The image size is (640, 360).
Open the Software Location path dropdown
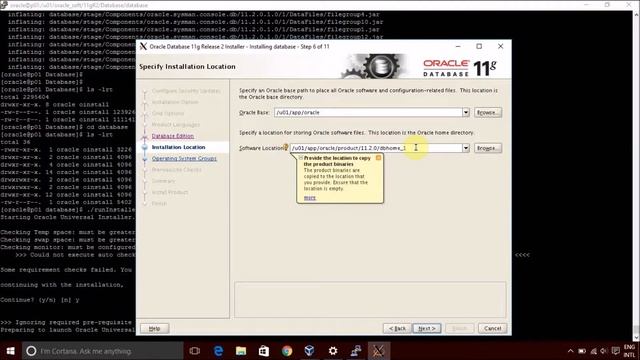click(x=466, y=148)
